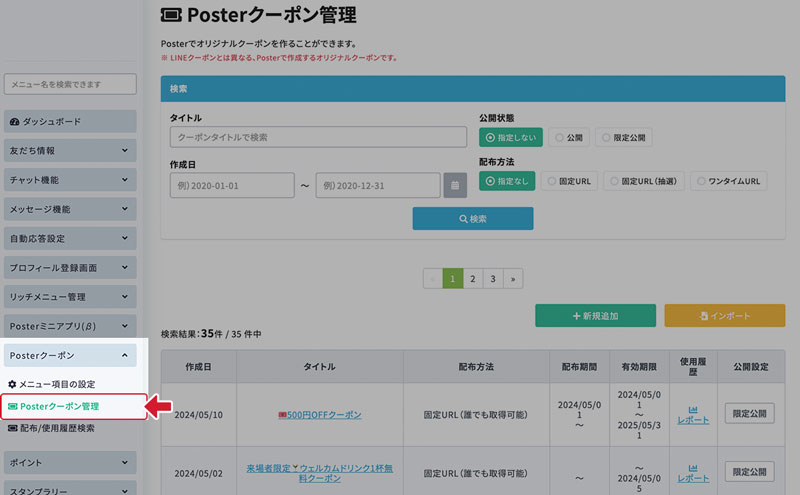Go to pagination page 2
This screenshot has width=800, height=495.
[472, 278]
